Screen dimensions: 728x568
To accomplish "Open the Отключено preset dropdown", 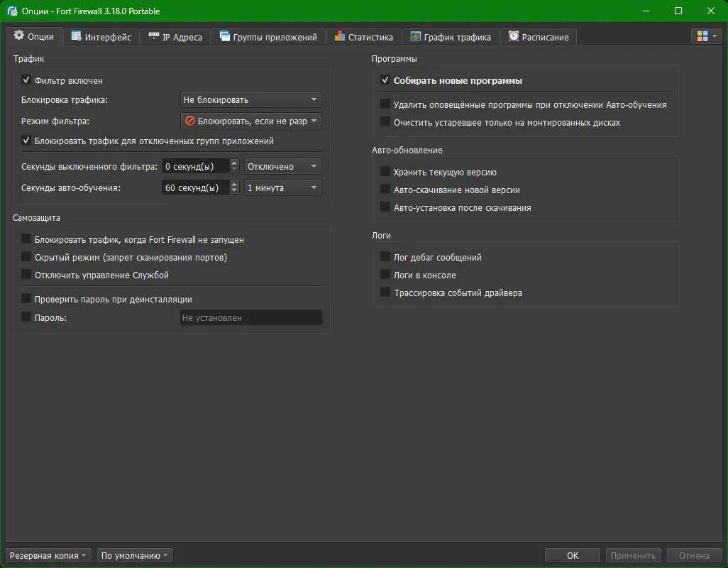I will (282, 166).
